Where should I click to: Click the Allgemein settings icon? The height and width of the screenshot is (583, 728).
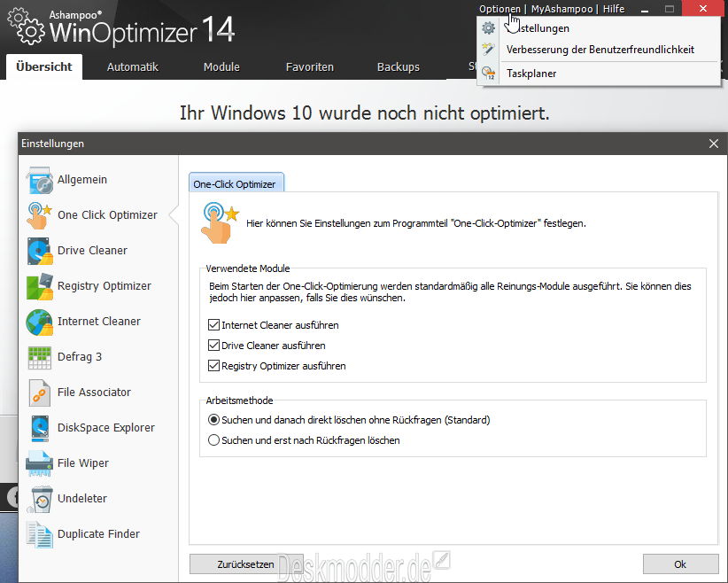(40, 180)
